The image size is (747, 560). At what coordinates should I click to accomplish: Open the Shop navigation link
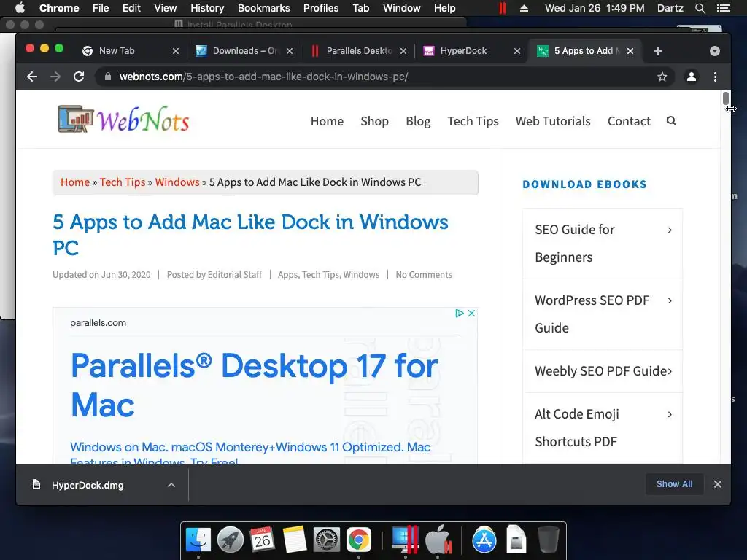pyautogui.click(x=374, y=121)
